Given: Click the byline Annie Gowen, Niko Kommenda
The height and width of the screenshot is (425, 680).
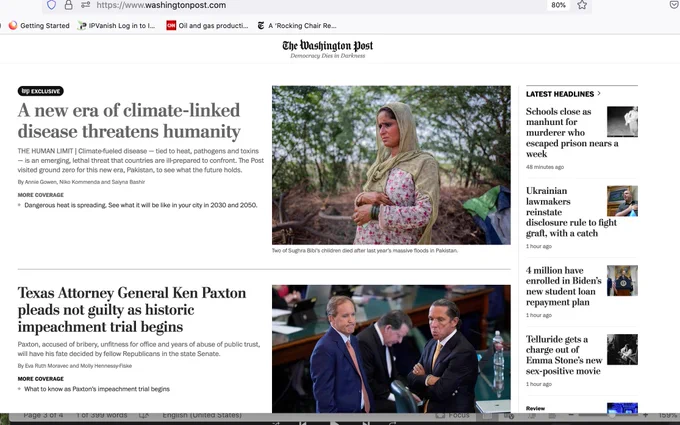Looking at the screenshot, I should coord(82,182).
